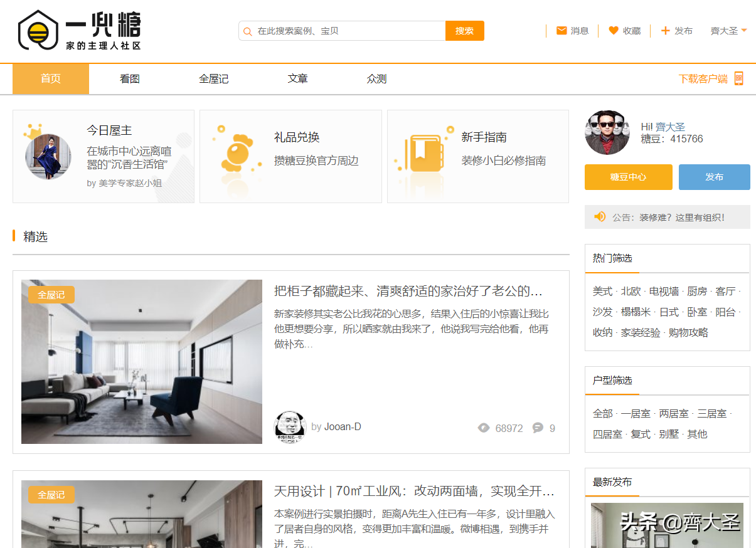The width and height of the screenshot is (756, 548).
Task: Filter by 客厅
Action: point(725,292)
